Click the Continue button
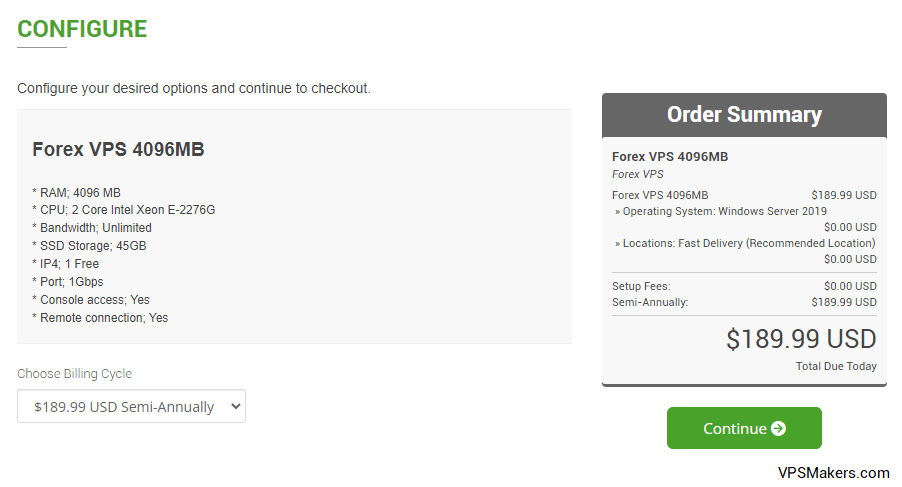Screen dimensions: 902x487 (x=744, y=428)
